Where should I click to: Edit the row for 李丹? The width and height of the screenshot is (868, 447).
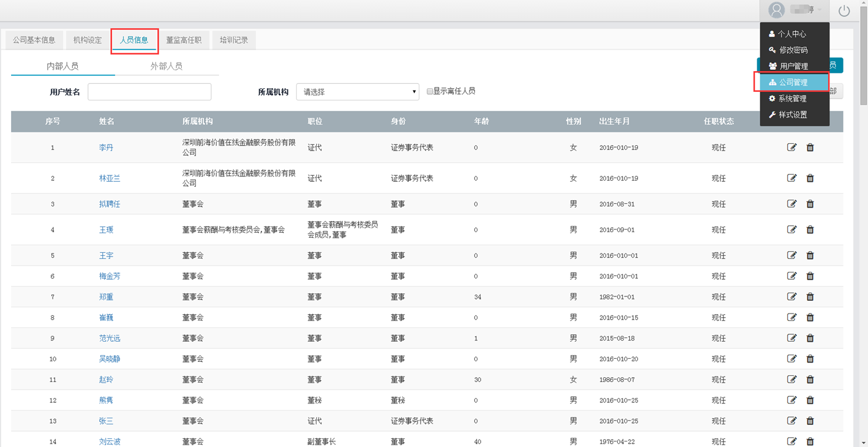791,148
